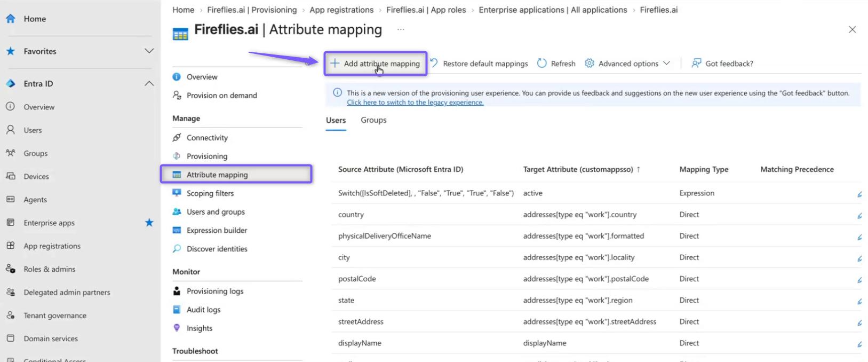
Task: Click the Got feedback? button
Action: point(722,64)
